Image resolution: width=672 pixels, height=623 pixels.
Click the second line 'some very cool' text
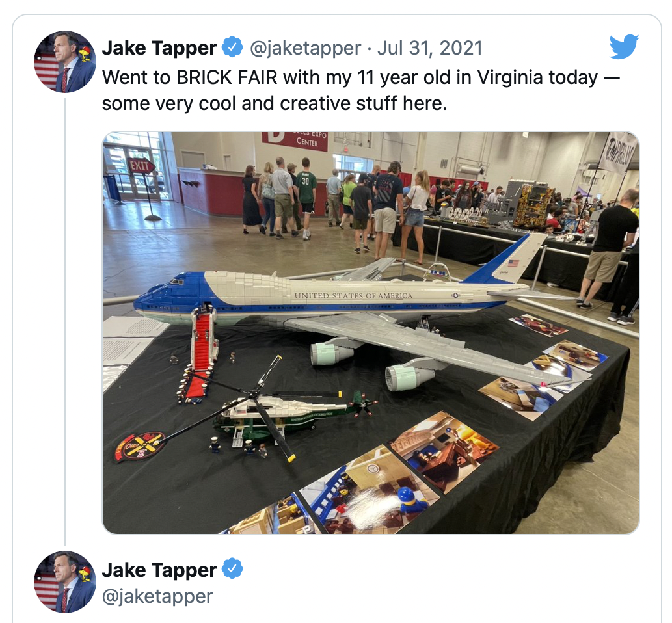click(x=275, y=103)
